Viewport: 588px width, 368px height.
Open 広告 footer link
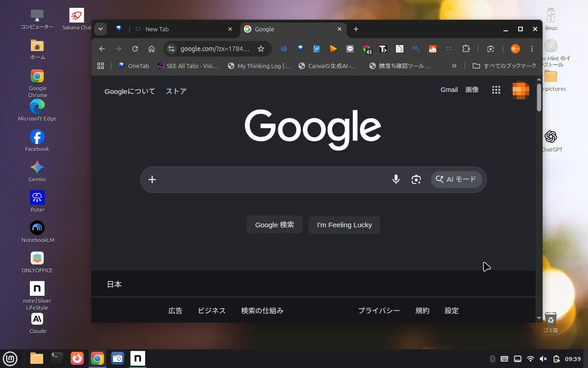pos(175,311)
